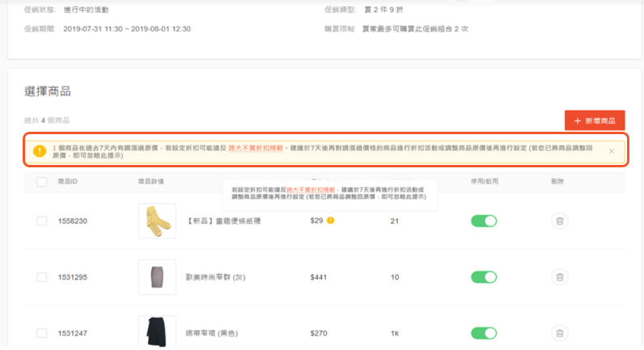This screenshot has width=644, height=350.
Task: Dismiss the price warning banner with the X
Action: (612, 151)
